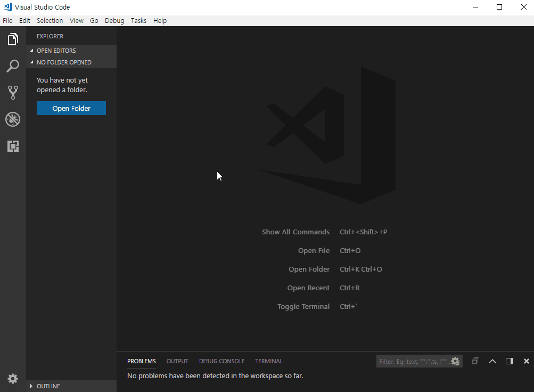Viewport: 534px width, 392px height.
Task: Collapse the No Folder Opened section
Action: click(x=71, y=62)
